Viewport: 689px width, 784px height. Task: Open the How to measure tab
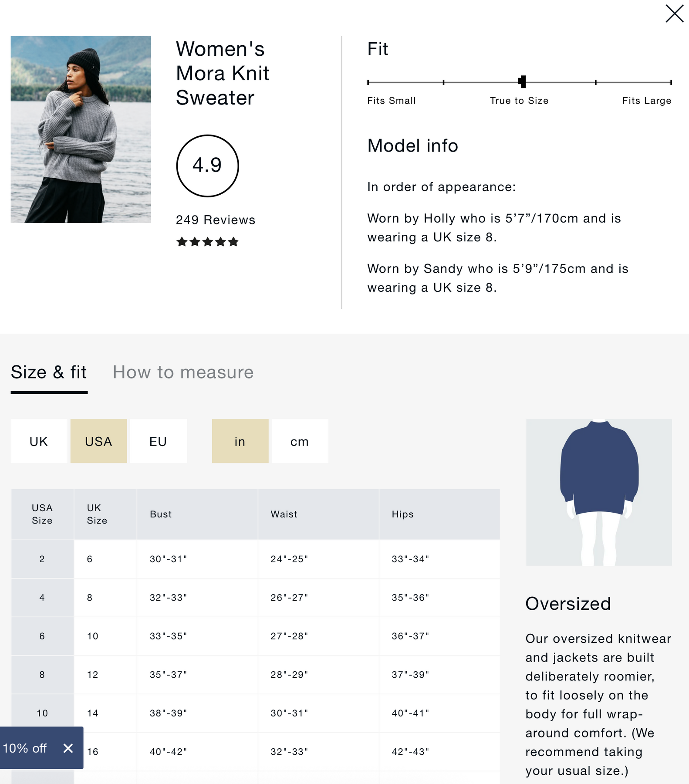tap(183, 372)
